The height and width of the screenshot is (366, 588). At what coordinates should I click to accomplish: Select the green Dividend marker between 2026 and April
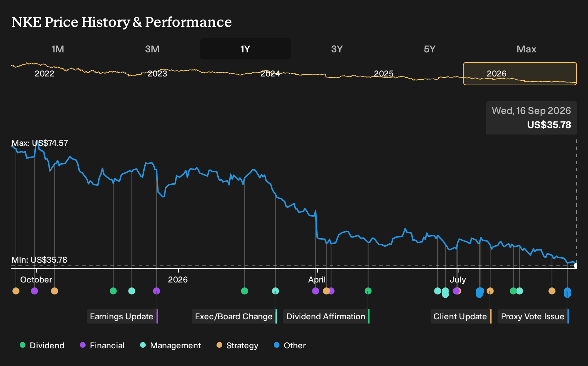pyautogui.click(x=244, y=291)
